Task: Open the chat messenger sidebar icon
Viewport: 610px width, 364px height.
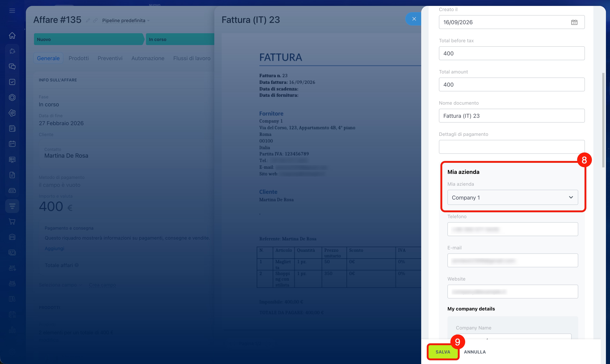Action: 12,66
